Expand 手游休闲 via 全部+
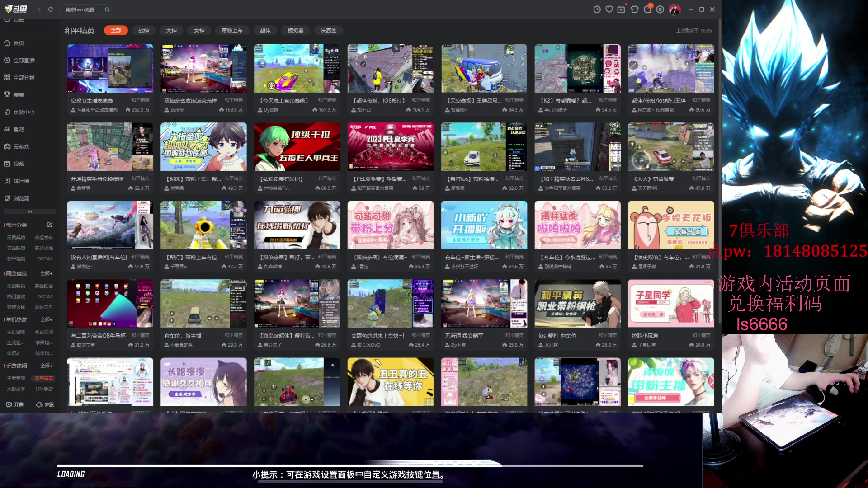 tap(47, 366)
